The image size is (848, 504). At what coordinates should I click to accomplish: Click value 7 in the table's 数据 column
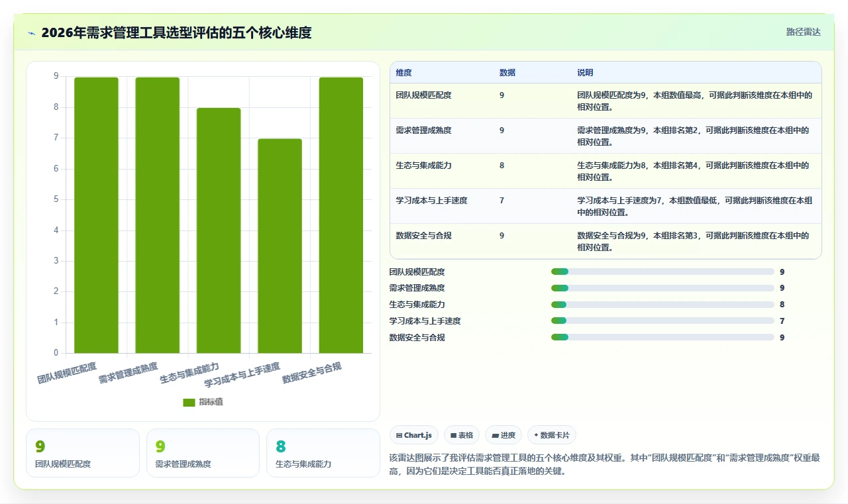point(502,201)
